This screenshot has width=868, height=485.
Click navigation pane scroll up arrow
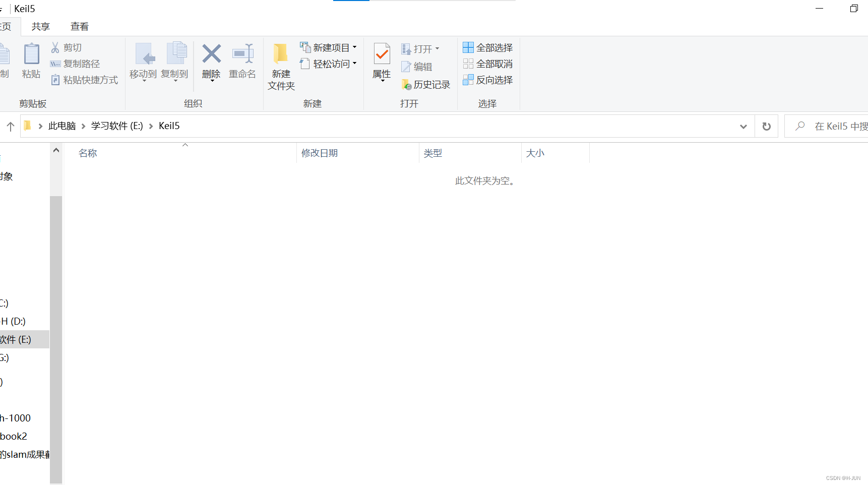click(x=56, y=150)
